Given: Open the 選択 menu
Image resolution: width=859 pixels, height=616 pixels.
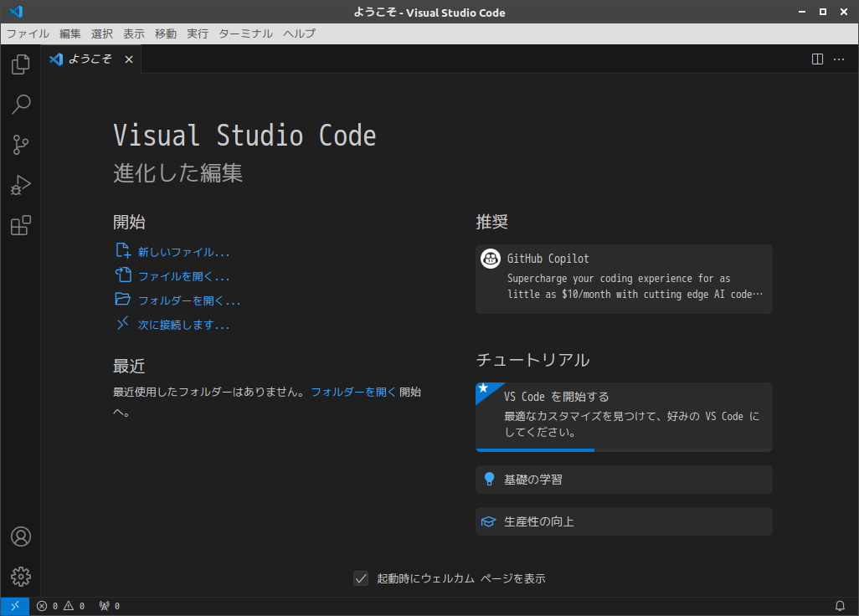Looking at the screenshot, I should [x=102, y=34].
